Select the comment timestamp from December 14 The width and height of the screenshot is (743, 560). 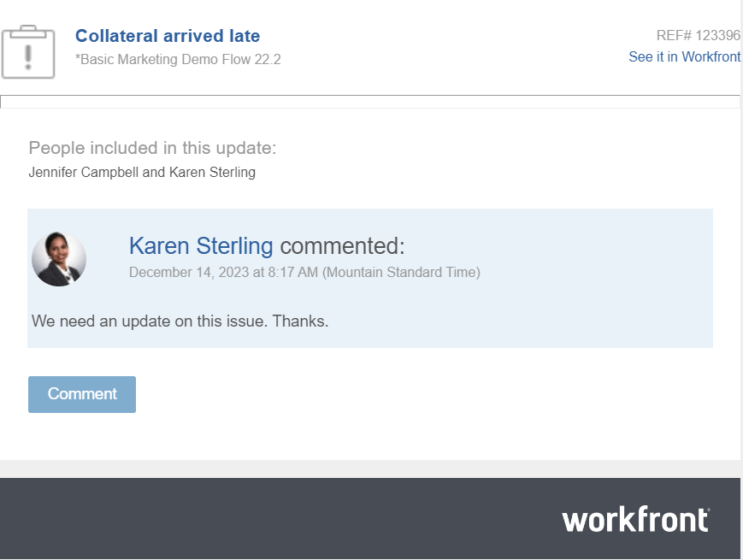[304, 272]
